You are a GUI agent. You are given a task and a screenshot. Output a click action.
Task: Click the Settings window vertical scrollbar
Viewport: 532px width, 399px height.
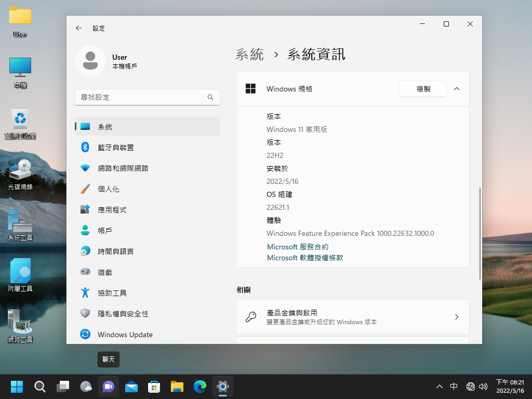[x=480, y=233]
